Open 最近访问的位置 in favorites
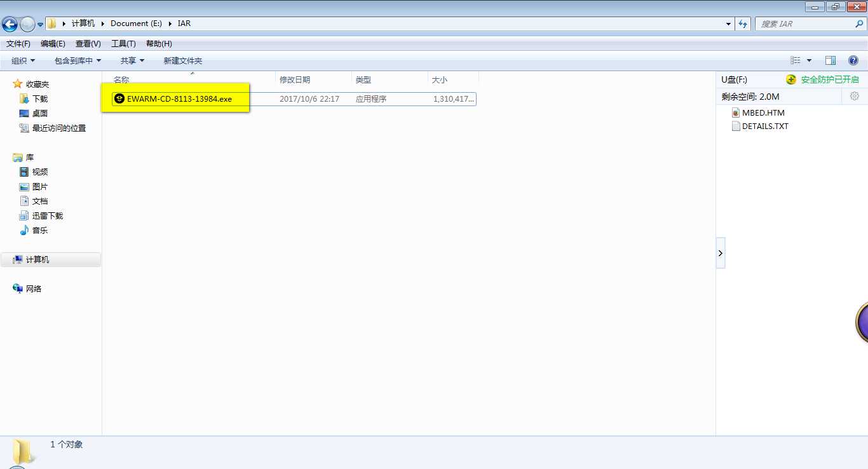Viewport: 868px width, 469px height. (59, 128)
